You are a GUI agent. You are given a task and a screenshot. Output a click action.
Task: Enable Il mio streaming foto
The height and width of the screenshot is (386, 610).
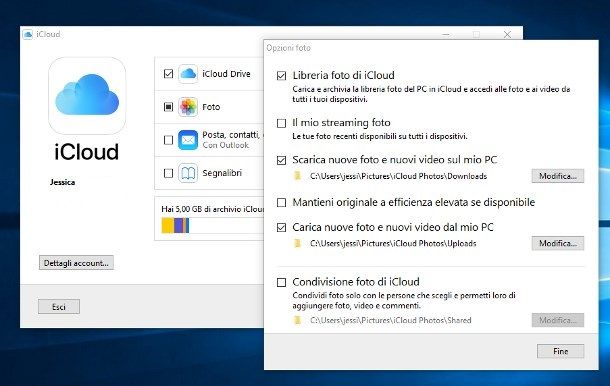click(281, 123)
